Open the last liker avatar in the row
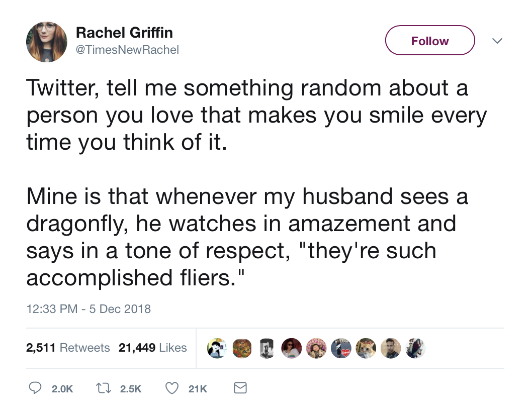 [415, 348]
